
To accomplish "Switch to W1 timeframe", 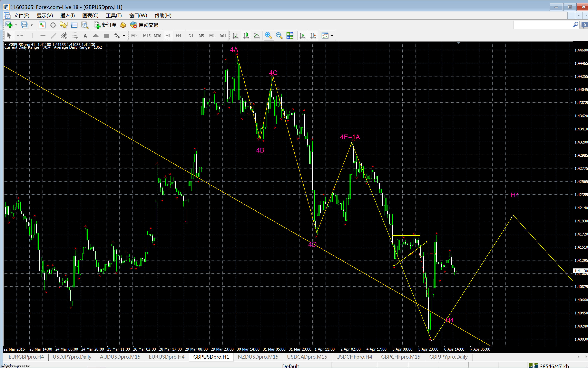I will tap(223, 36).
